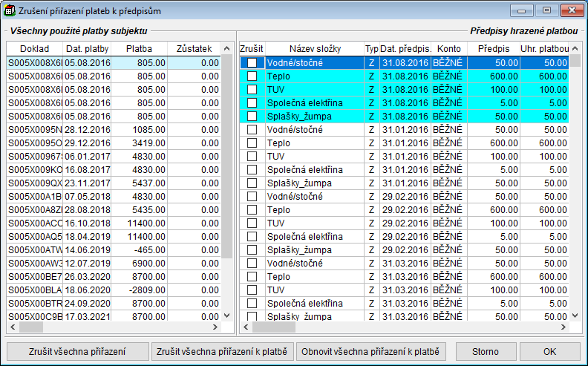Click the application icon in title bar
This screenshot has height=366, width=588.
click(9, 10)
